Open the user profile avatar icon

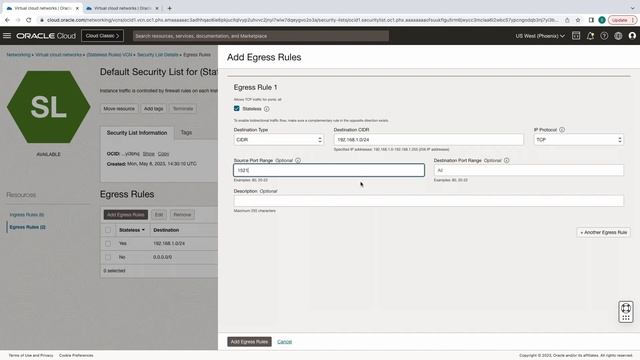632,36
